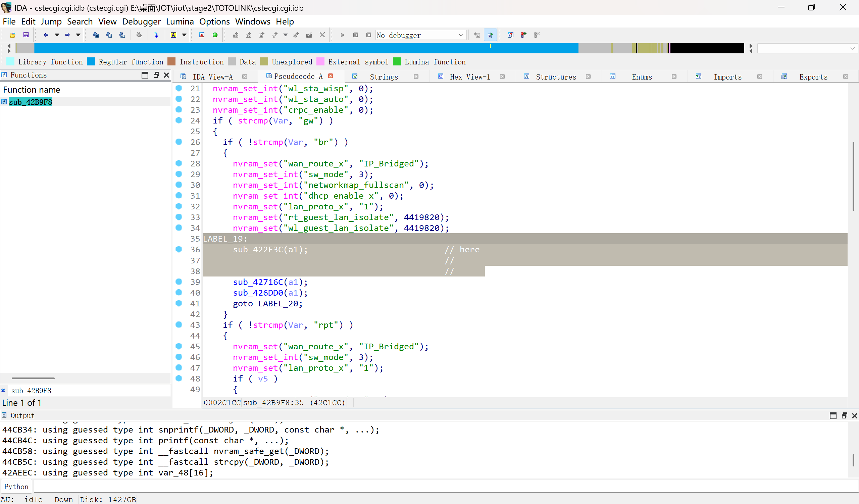Select sub_42B9F8 in the Functions list
Image resolution: width=859 pixels, height=504 pixels.
coord(30,102)
